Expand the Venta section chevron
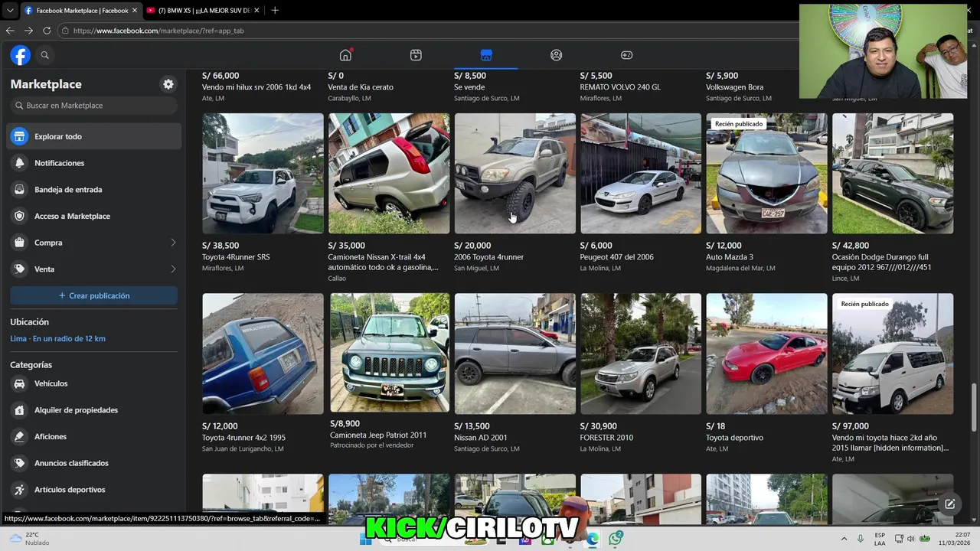Viewport: 980px width, 551px height. pos(172,269)
